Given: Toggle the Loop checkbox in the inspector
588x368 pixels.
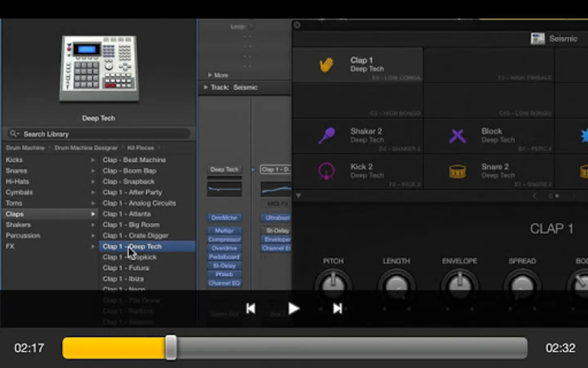Looking at the screenshot, I should click(252, 27).
